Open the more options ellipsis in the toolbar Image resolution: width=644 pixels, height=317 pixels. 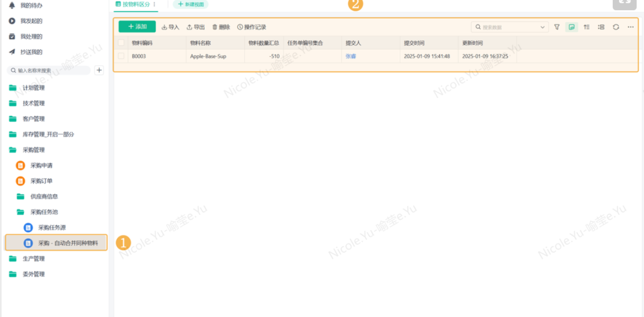[631, 27]
